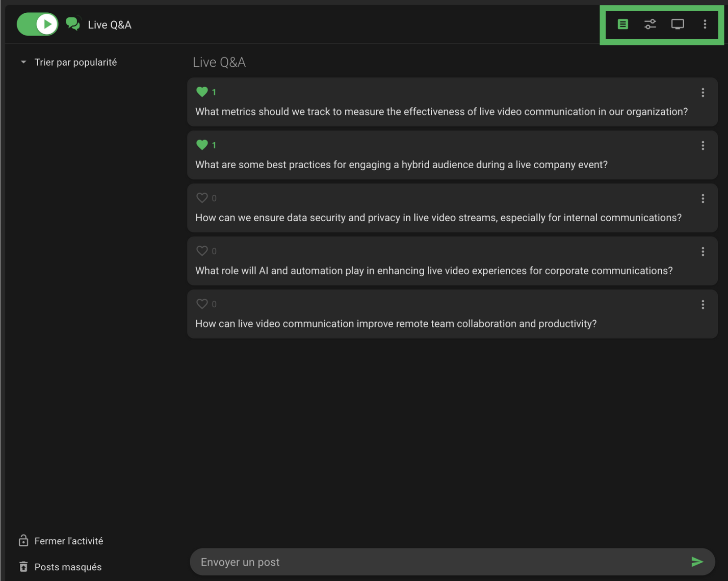This screenshot has width=728, height=581.
Task: Click the Live Q&A chat bubbles icon
Action: pyautogui.click(x=73, y=24)
